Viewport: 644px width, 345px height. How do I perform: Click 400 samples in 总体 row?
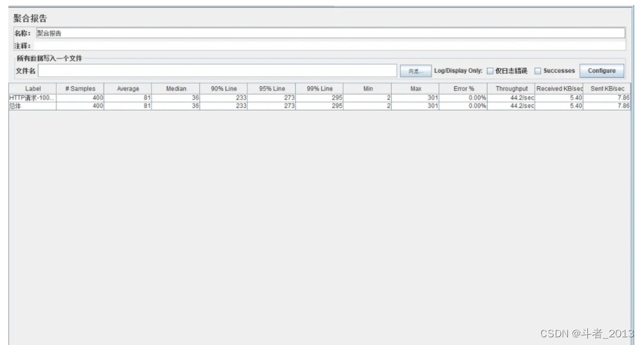coord(98,106)
